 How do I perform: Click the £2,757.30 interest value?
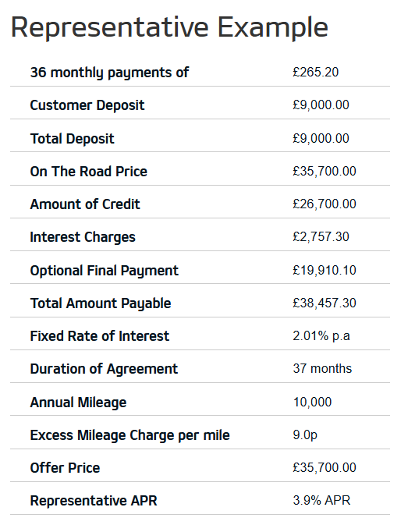(321, 236)
